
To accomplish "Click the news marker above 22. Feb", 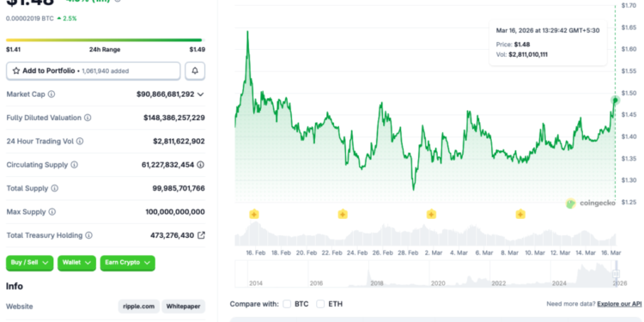I will coord(343,214).
